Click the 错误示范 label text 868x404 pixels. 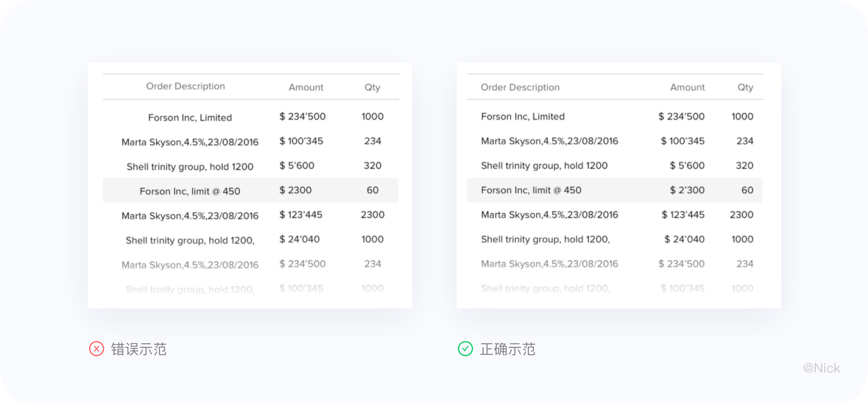click(x=139, y=349)
